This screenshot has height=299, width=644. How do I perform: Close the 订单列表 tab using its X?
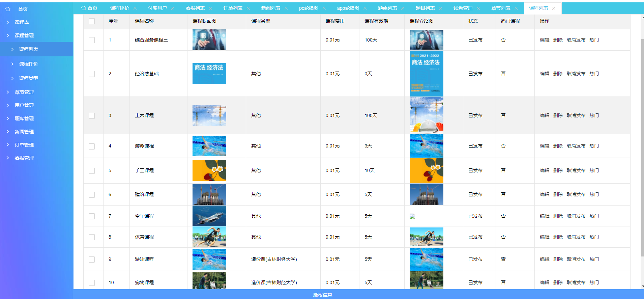click(248, 8)
